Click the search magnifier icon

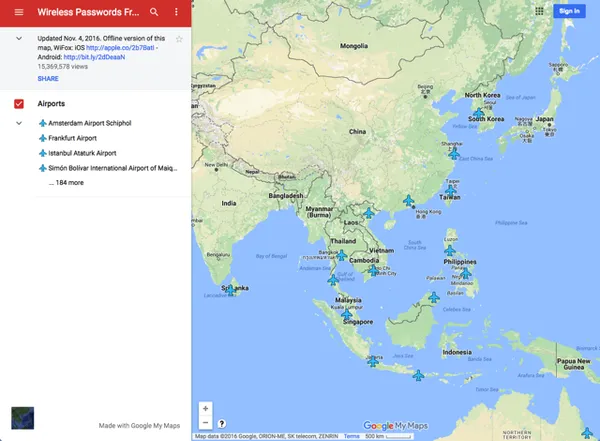click(154, 12)
